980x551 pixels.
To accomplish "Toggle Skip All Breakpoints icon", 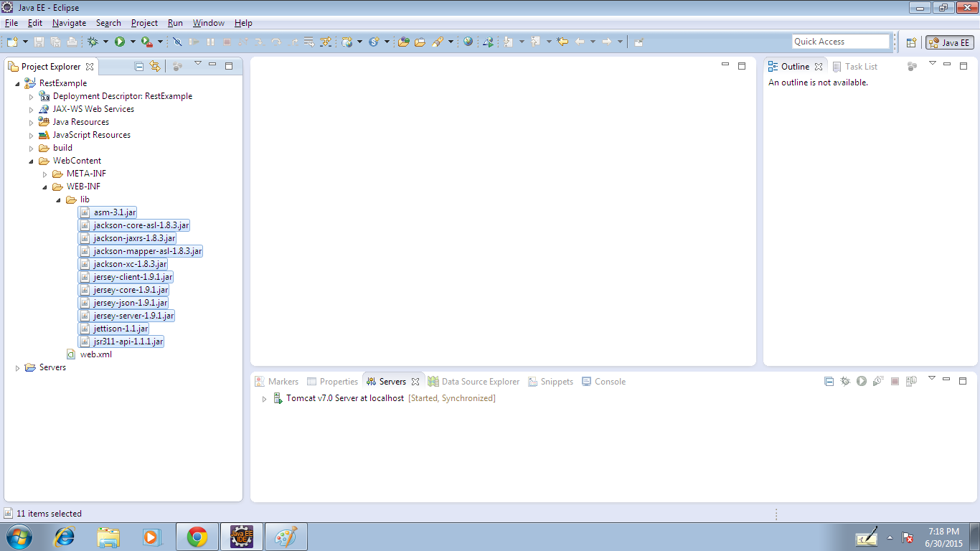I will [177, 42].
